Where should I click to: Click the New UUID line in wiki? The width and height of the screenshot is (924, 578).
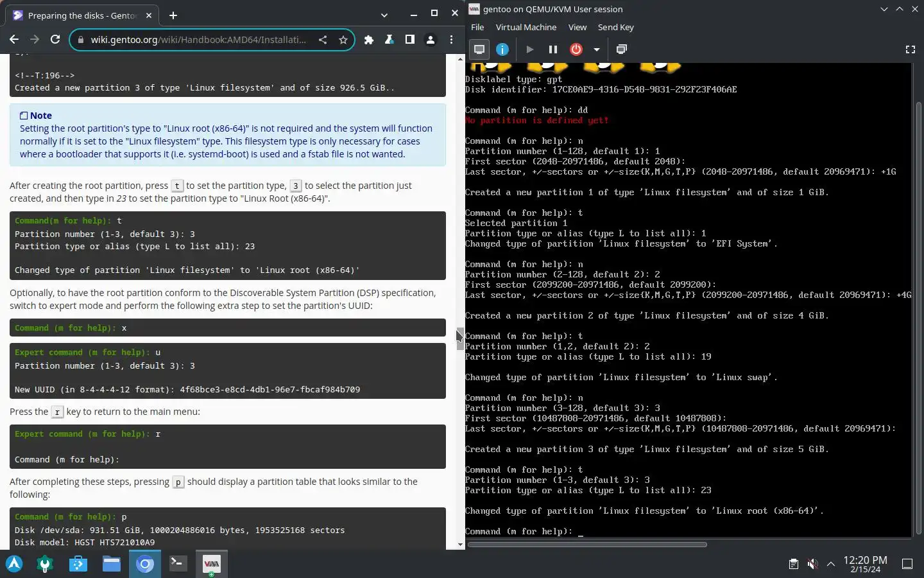(187, 389)
